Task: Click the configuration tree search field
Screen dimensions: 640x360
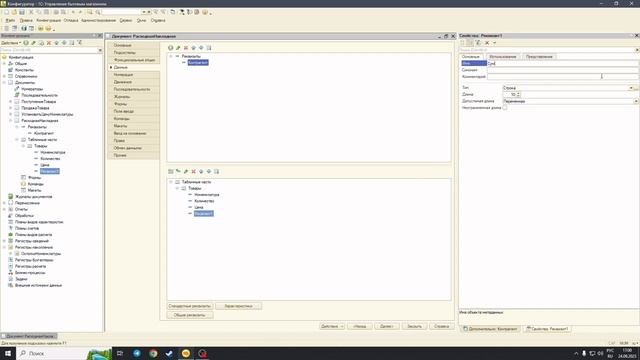Action: coord(49,50)
